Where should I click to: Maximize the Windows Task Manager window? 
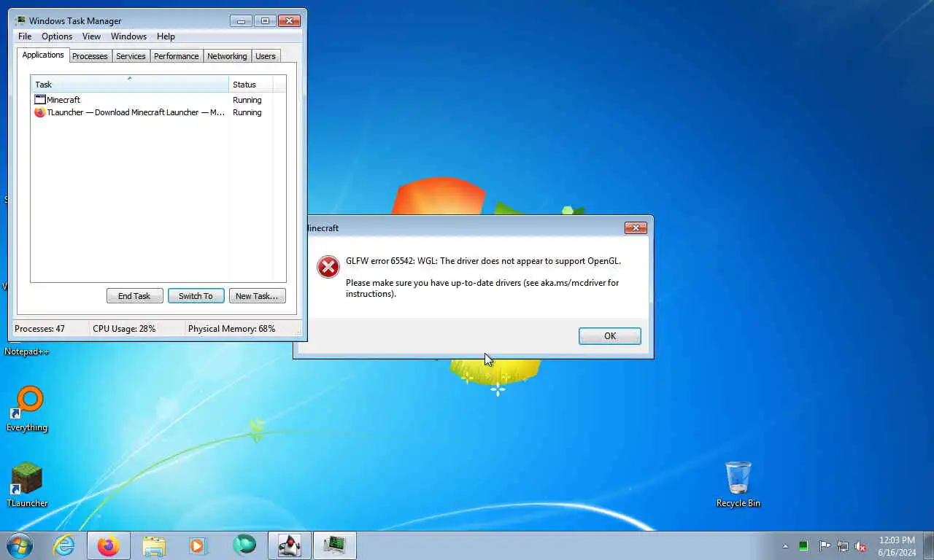point(265,21)
